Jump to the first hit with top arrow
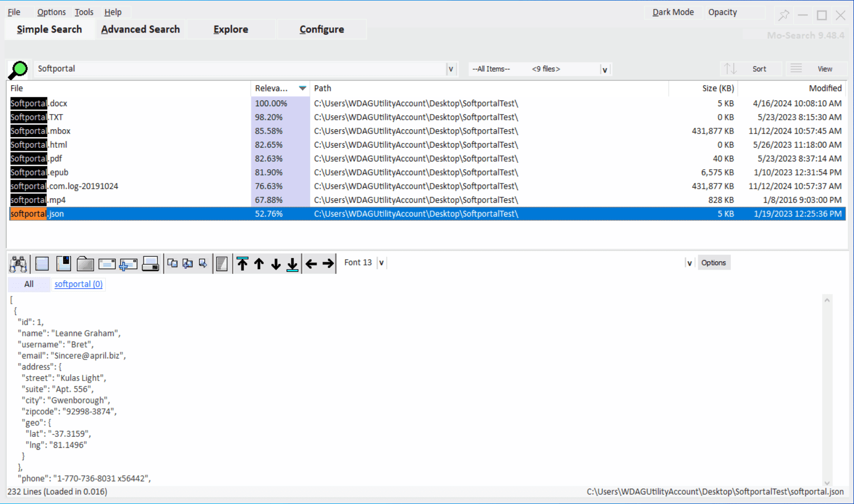The image size is (854, 504). pos(242,263)
